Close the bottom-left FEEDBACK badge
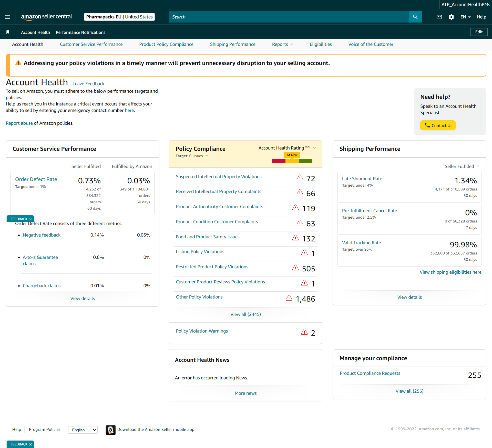492x448 pixels. click(30, 444)
